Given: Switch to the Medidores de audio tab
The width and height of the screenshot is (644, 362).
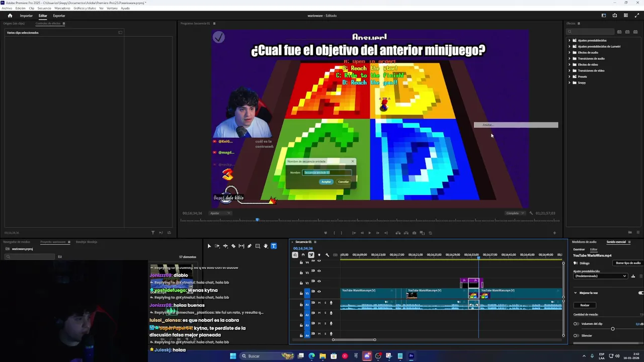Looking at the screenshot, I should tap(584, 242).
